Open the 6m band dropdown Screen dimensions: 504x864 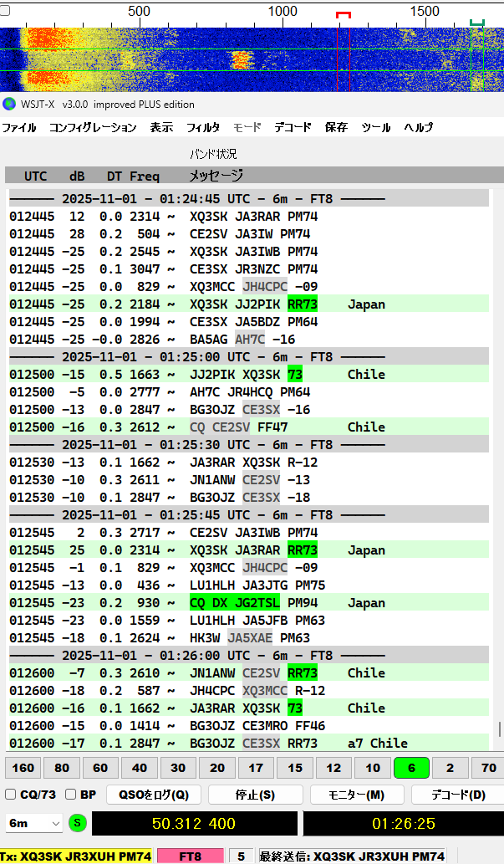click(x=34, y=823)
